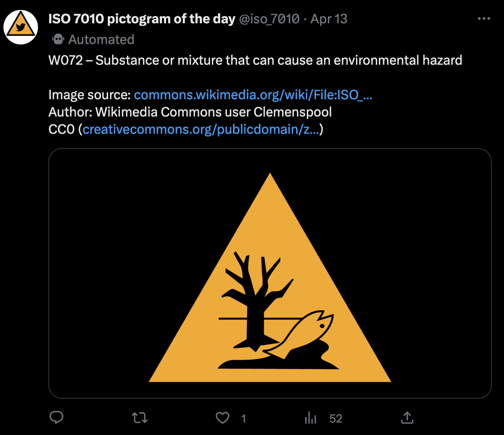Like the tweet with the heart icon
504x435 pixels.
[222, 417]
